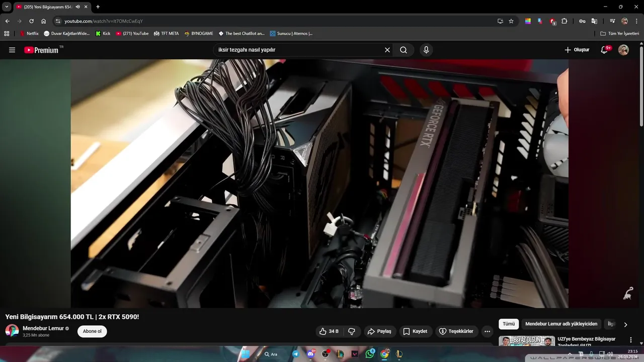Open the Kick bookmark
Screen dimensions: 644x362
coord(103,34)
